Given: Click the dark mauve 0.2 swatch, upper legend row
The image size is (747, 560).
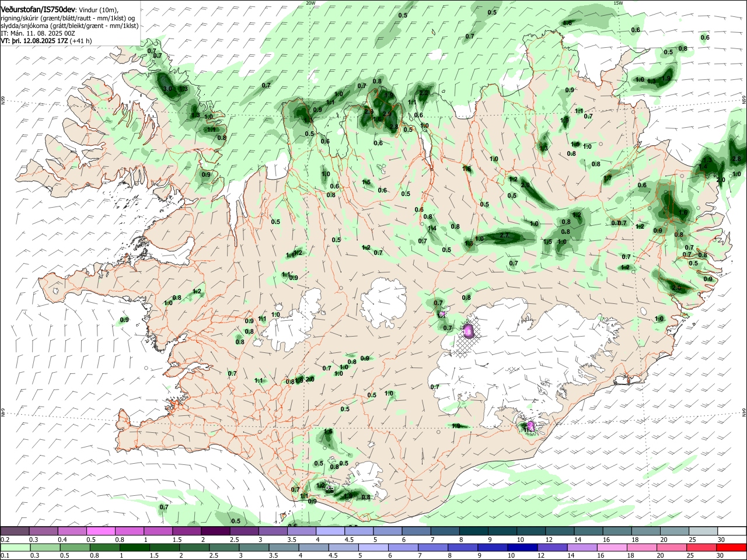Looking at the screenshot, I should [15, 531].
